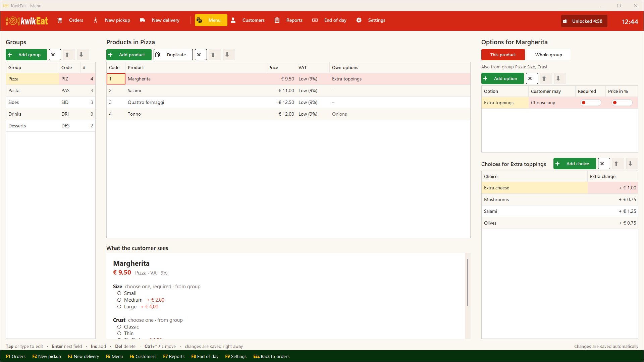644x362 pixels.
Task: Edit the Margherita code cell
Action: pyautogui.click(x=116, y=79)
